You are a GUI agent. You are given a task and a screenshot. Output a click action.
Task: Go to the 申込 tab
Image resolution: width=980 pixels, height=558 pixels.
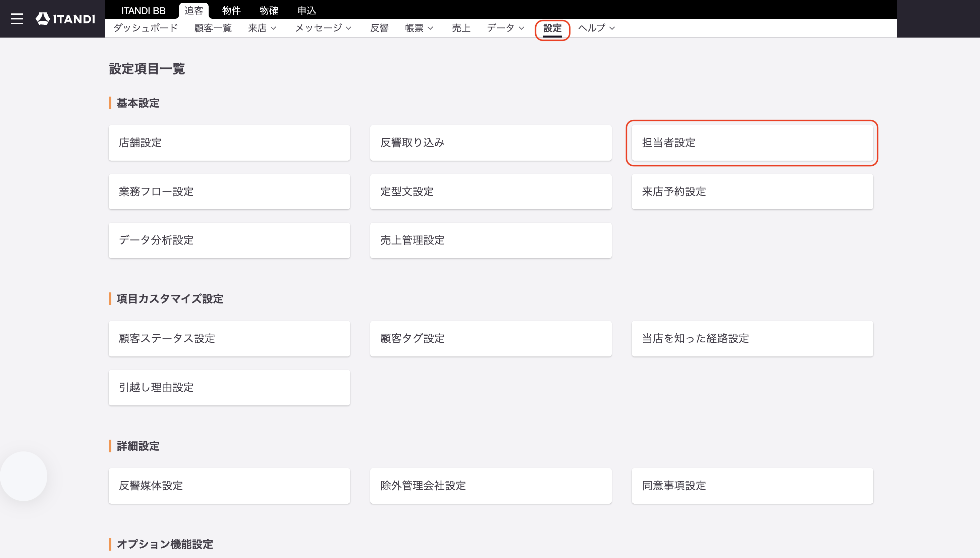pyautogui.click(x=307, y=10)
